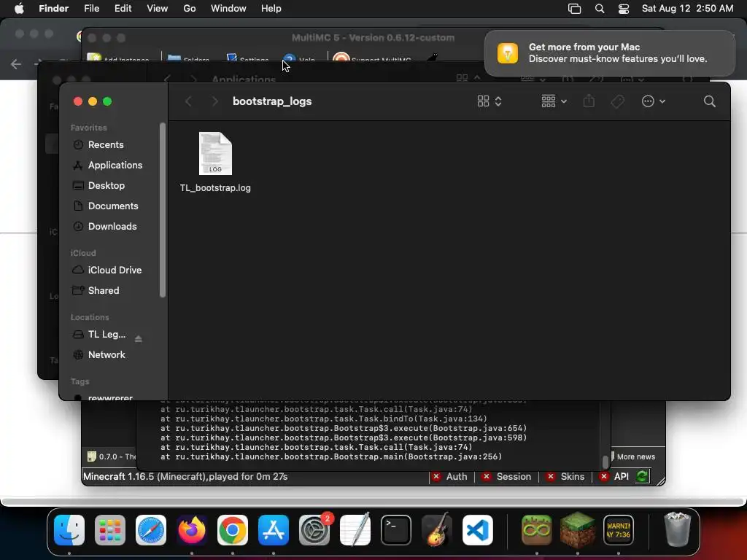The height and width of the screenshot is (560, 747).
Task: Open view style chevron selector in Finder toolbar
Action: [x=498, y=101]
